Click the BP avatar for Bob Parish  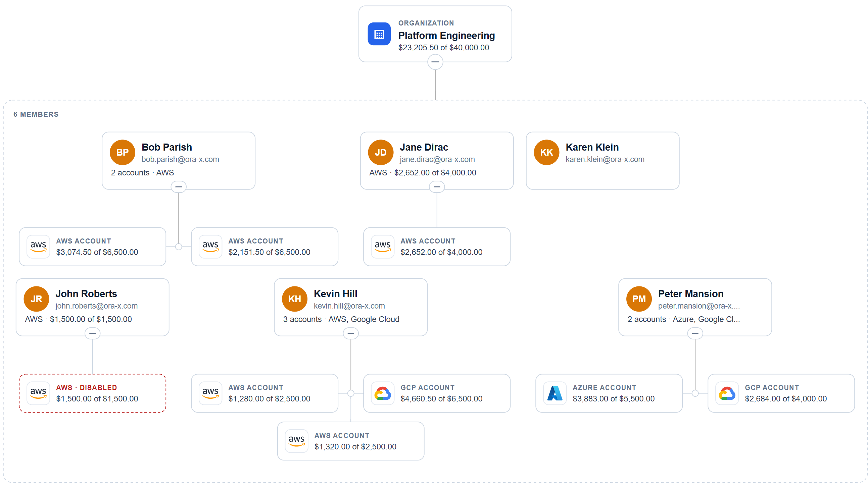122,152
